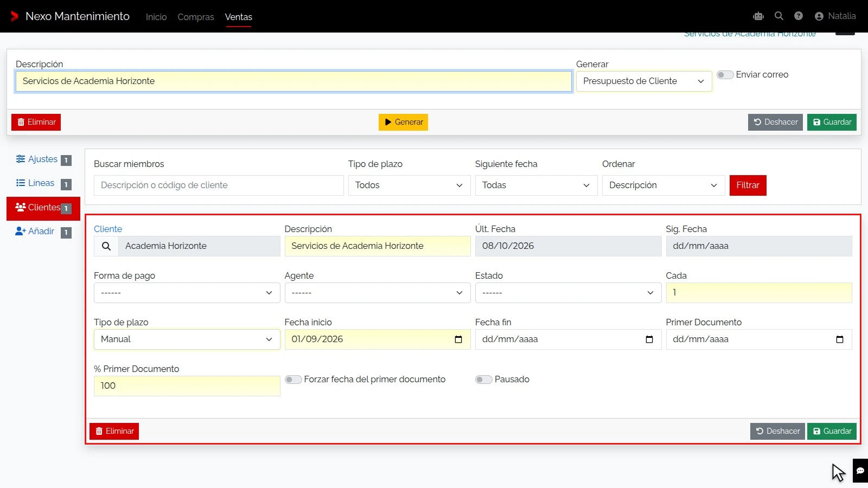Open the Generar document type dropdown
This screenshot has height=488, width=868.
(644, 81)
